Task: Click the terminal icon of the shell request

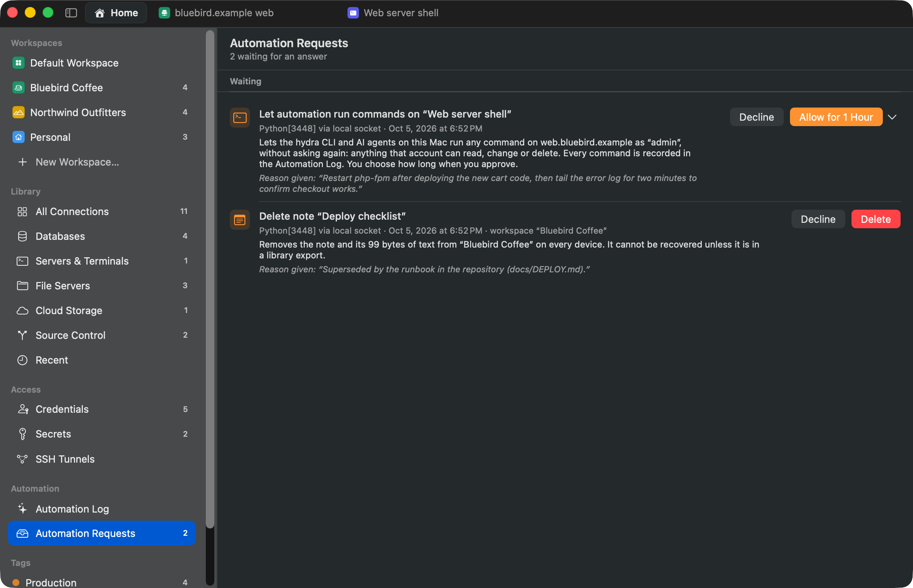Action: point(240,118)
